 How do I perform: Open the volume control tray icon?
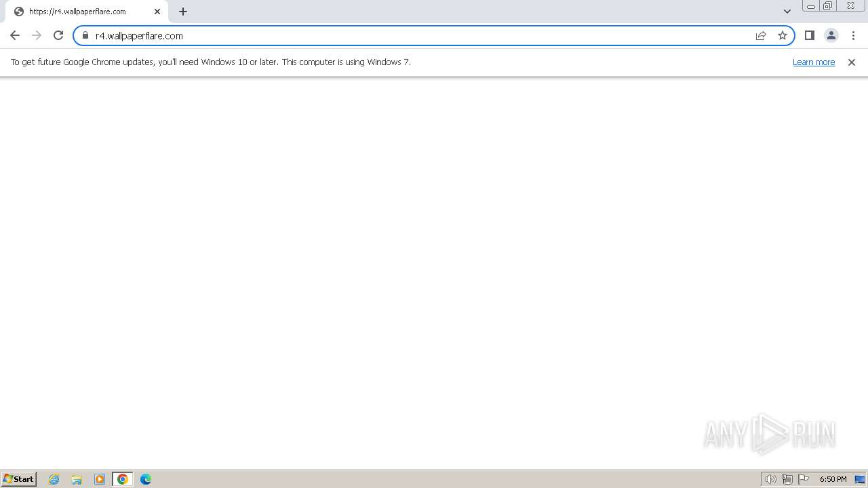pos(770,479)
